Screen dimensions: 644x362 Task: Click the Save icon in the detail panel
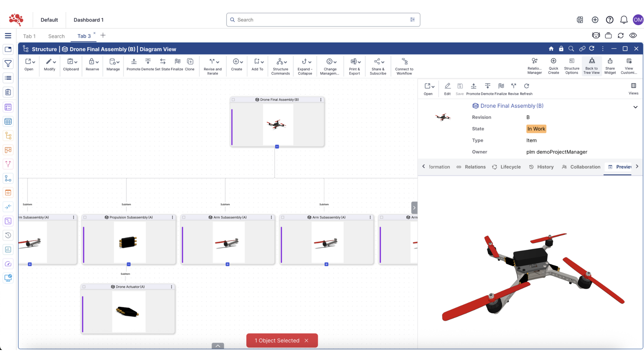click(460, 88)
